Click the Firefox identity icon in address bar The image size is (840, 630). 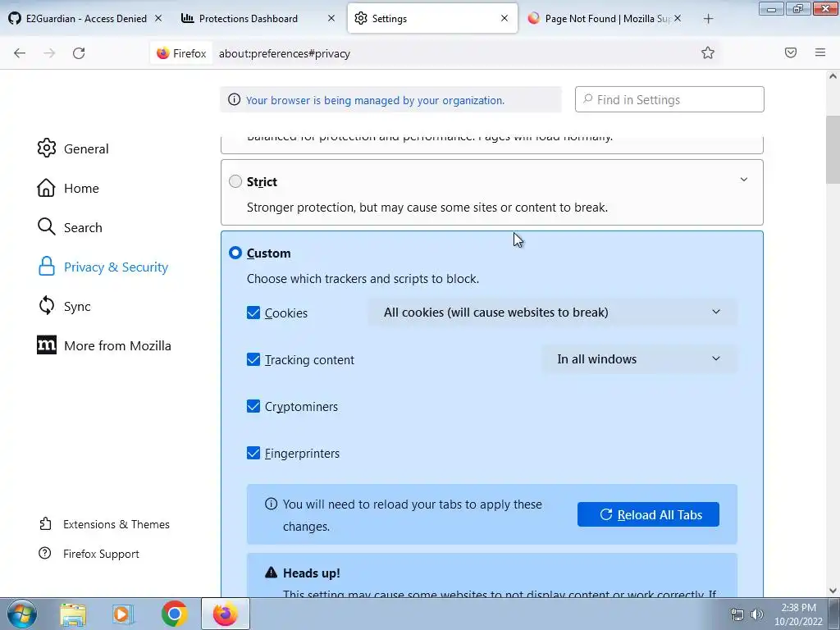163,53
